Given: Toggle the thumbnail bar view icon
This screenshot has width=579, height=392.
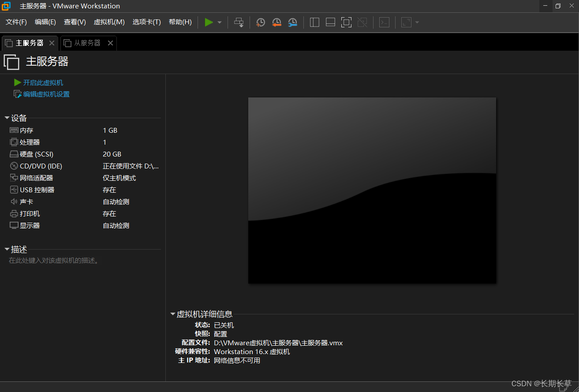Looking at the screenshot, I should 330,22.
